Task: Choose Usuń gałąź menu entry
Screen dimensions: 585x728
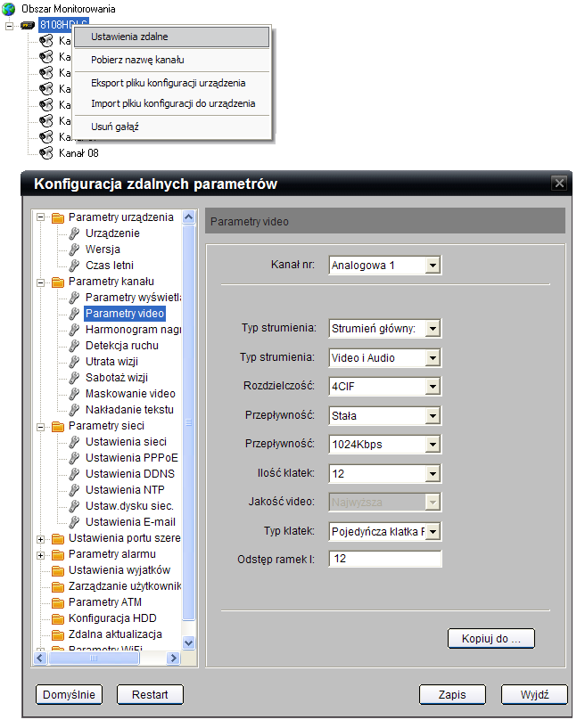Action: tap(171, 127)
